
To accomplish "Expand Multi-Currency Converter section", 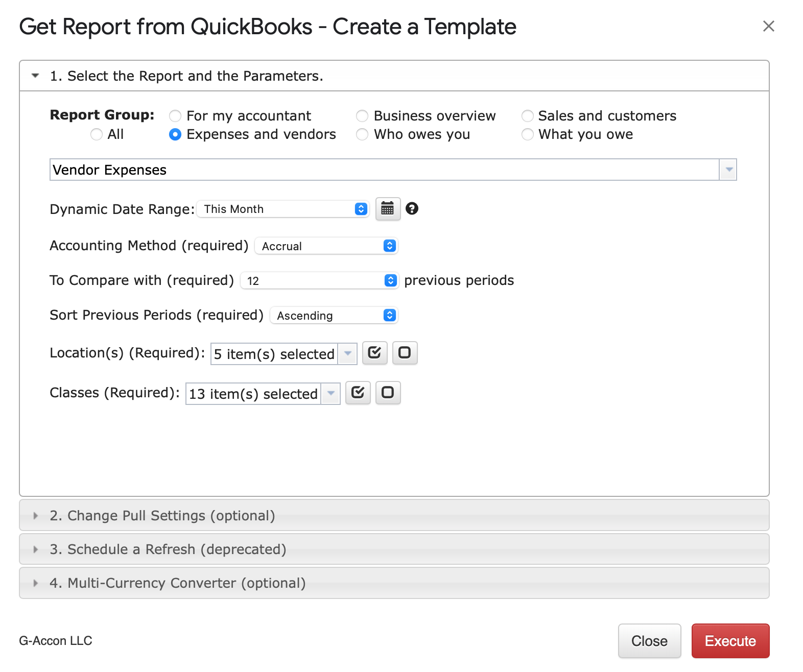I will (x=177, y=583).
